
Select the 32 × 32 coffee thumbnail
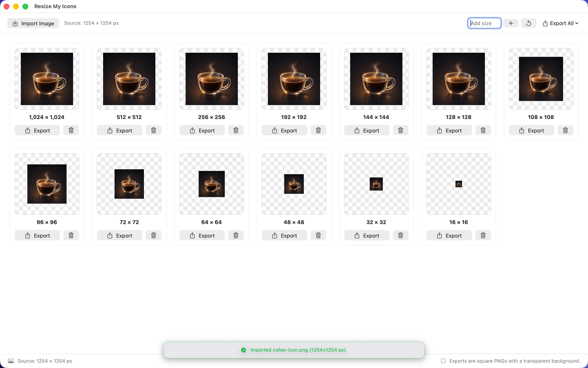click(376, 184)
